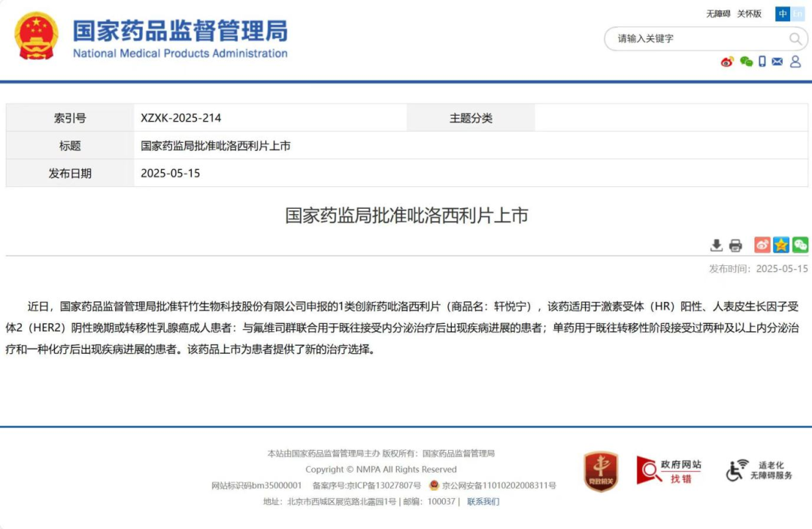The height and width of the screenshot is (529, 812).
Task: Click the search magnifier icon
Action: [795, 39]
